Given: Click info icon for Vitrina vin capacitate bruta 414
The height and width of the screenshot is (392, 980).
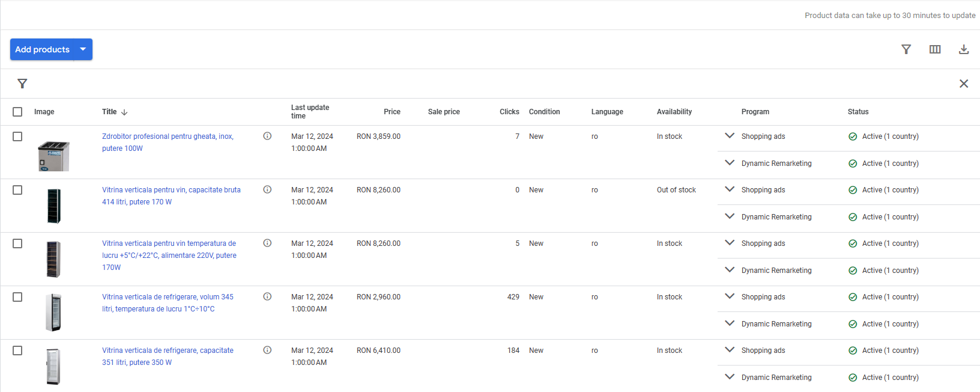Looking at the screenshot, I should [x=267, y=189].
